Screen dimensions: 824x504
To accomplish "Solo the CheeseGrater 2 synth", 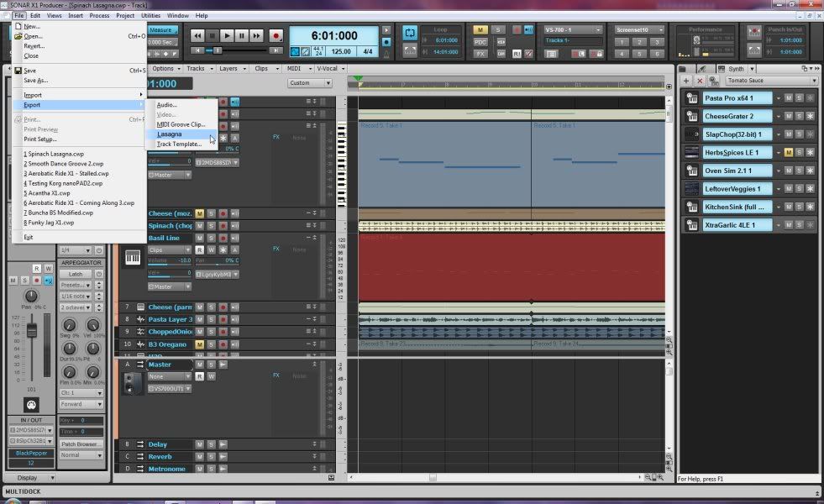I will [799, 117].
